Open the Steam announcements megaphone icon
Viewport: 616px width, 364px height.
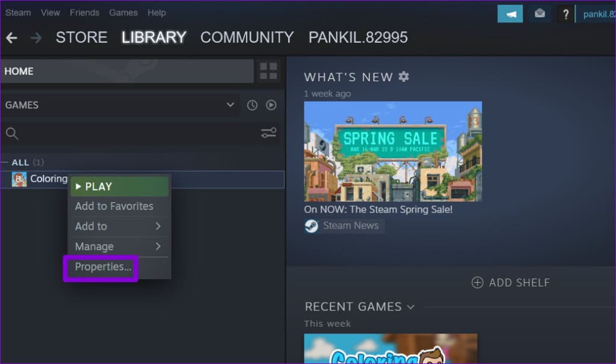(x=510, y=13)
